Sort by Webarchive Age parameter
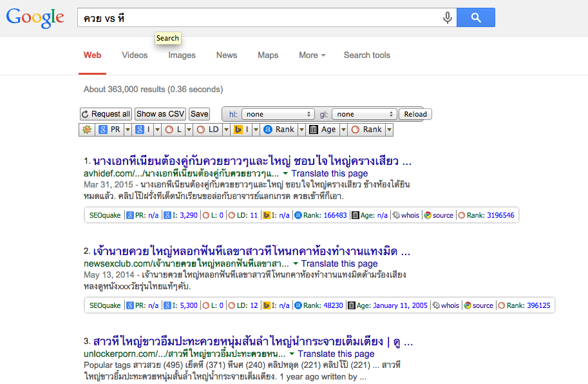The height and width of the screenshot is (384, 588). click(323, 130)
